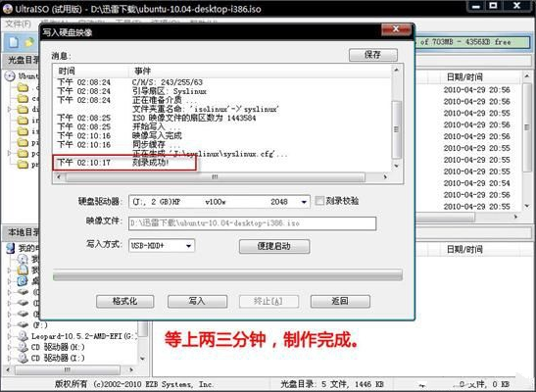Click local tree vertical scrollbar down arrow

point(143,359)
